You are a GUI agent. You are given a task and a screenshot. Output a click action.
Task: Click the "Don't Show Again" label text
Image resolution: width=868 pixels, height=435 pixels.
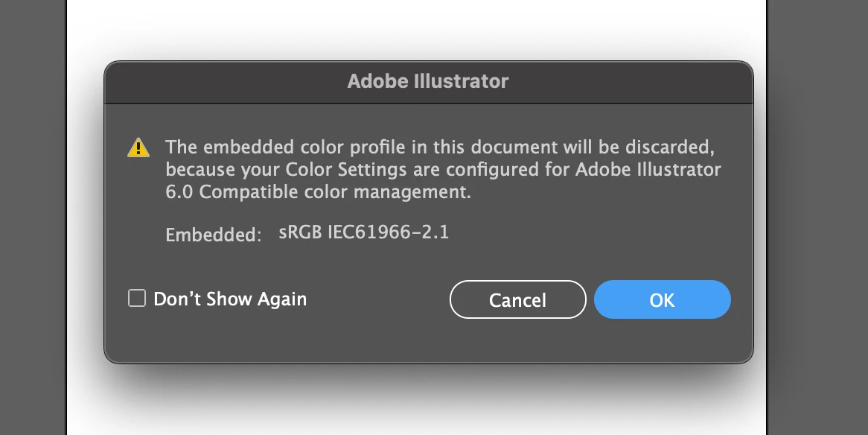click(230, 299)
